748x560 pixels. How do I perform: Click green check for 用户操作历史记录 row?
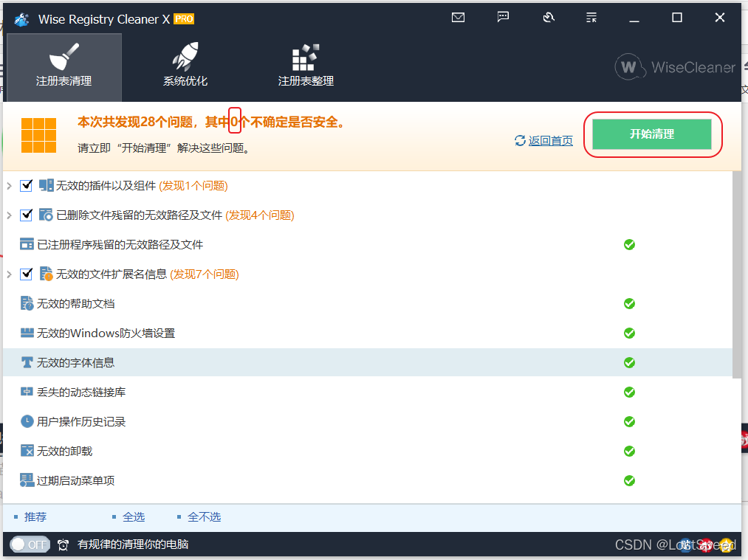click(x=629, y=422)
